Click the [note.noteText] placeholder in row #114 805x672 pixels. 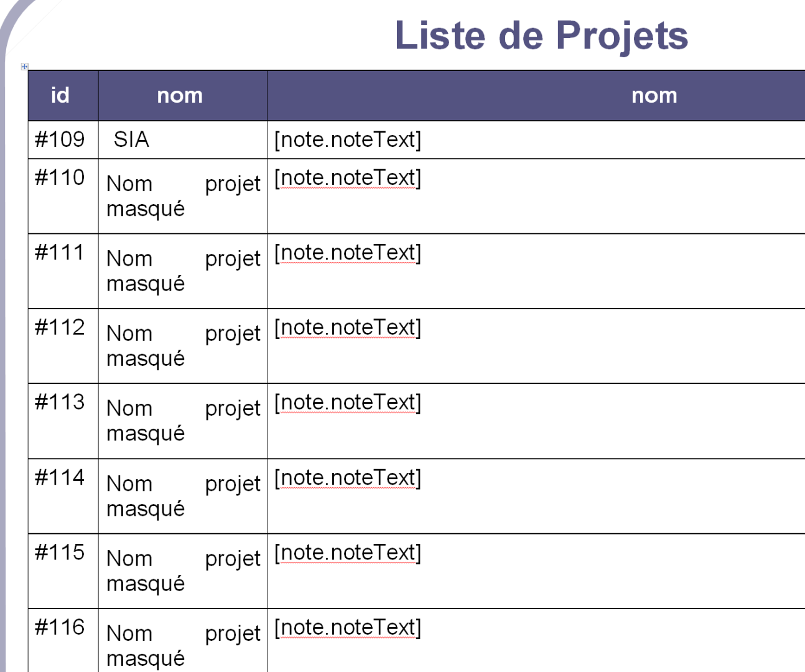[x=348, y=478]
